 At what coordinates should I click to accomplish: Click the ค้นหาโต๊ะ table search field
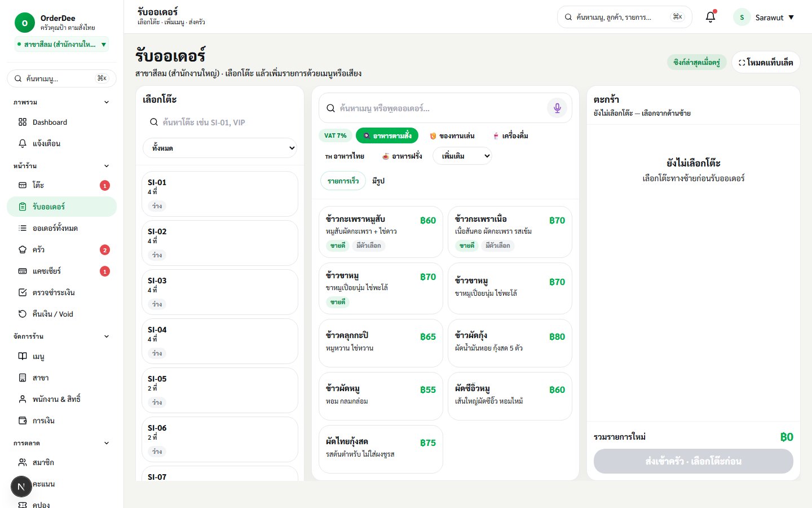pyautogui.click(x=220, y=122)
